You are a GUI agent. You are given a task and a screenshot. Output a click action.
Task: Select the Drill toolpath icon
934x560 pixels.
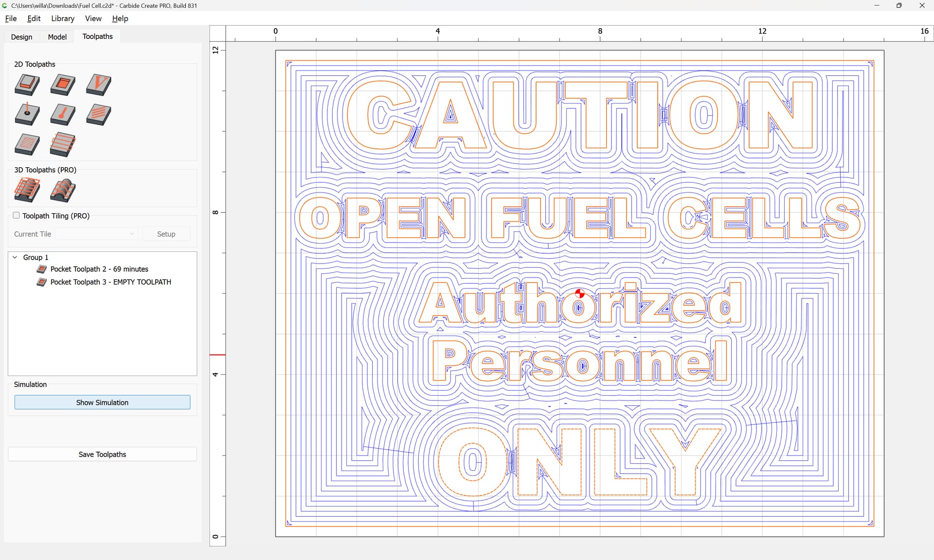pyautogui.click(x=27, y=115)
